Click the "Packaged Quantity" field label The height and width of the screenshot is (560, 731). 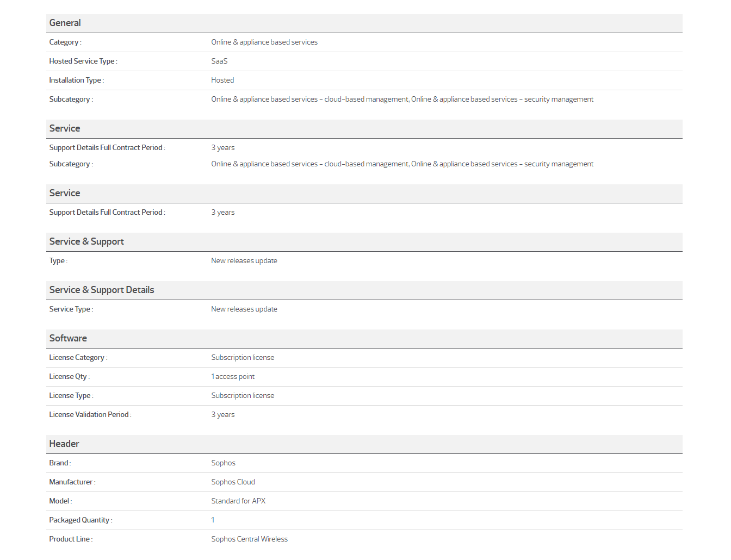coord(79,520)
